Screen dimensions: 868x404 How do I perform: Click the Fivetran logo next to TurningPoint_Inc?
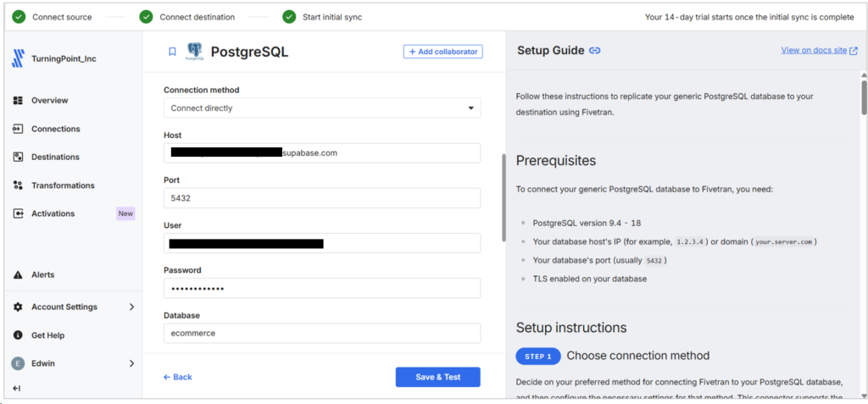click(18, 58)
